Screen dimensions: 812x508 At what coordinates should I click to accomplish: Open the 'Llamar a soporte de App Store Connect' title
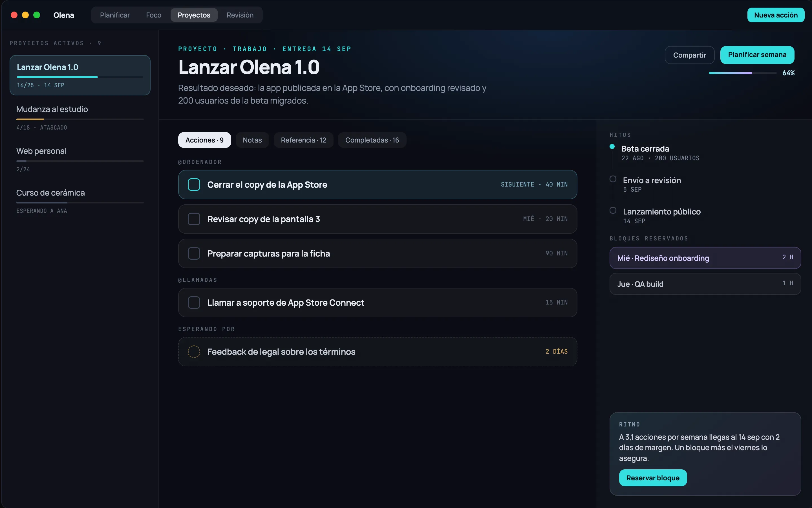(286, 303)
